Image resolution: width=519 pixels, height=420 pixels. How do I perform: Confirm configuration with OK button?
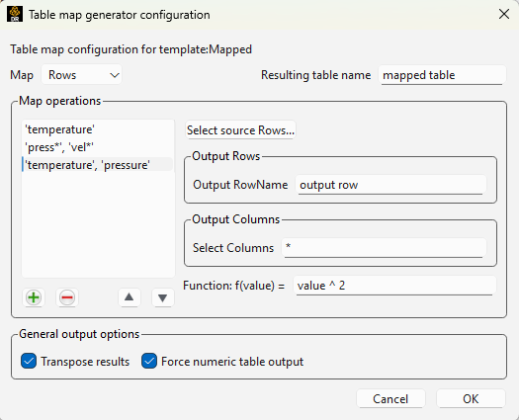471,399
